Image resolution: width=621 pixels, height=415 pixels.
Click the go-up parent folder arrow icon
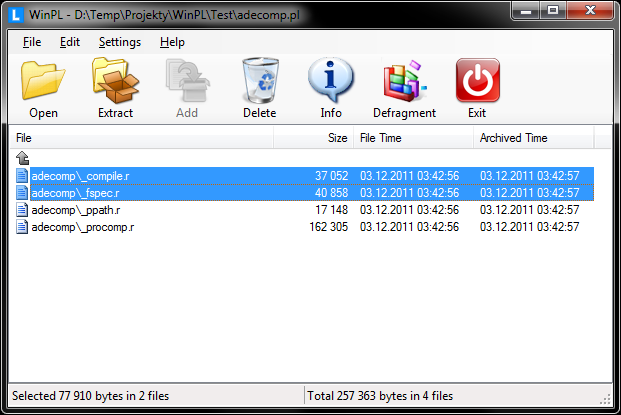click(23, 158)
